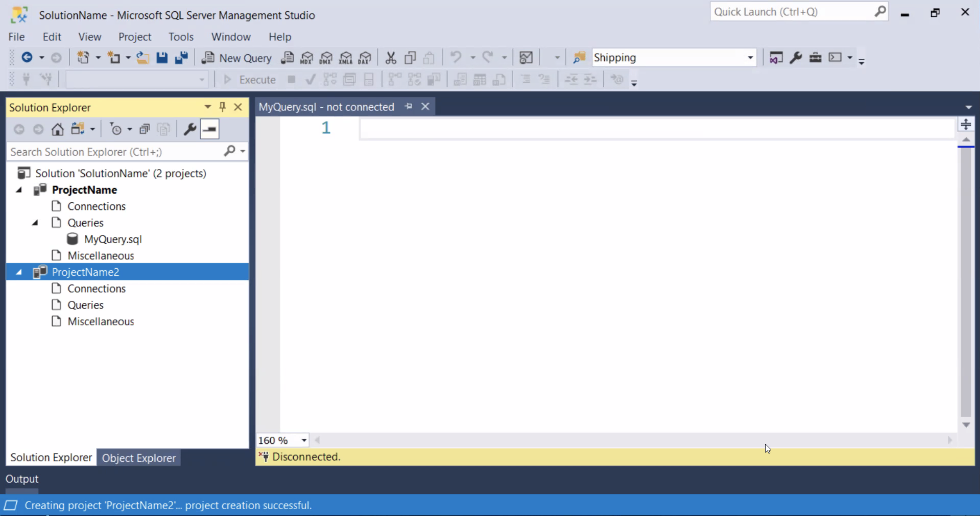Start an Analysis Services DMX query
Viewport: 980px width, 516px height.
click(x=326, y=57)
